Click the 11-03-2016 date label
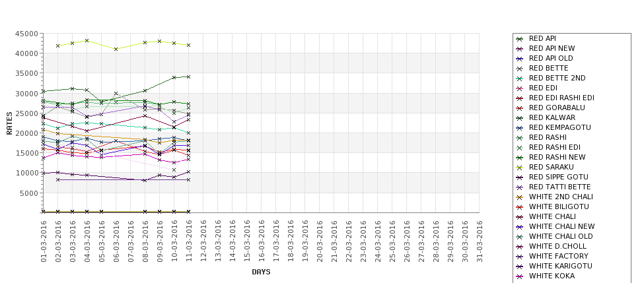Screen dimensions: 644x283 189,241
